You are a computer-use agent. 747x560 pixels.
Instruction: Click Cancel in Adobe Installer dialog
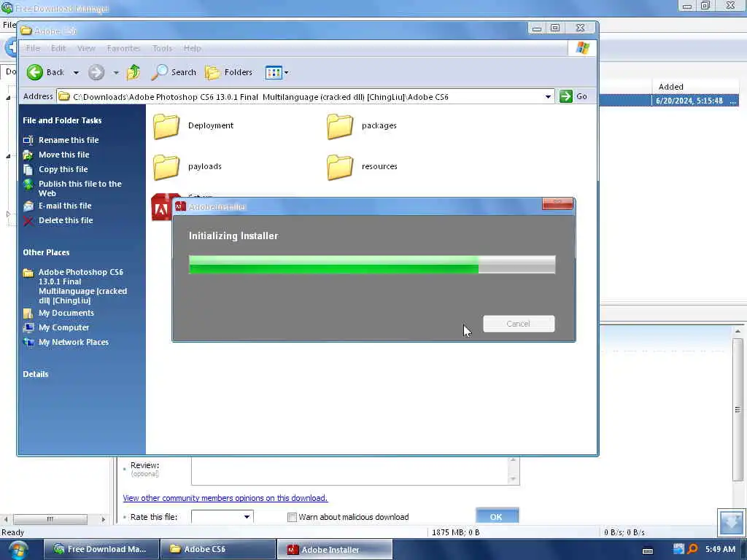click(519, 324)
